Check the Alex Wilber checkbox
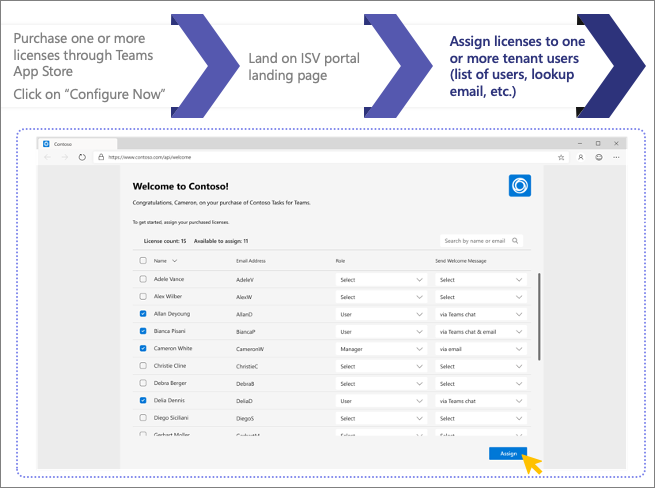The height and width of the screenshot is (488, 655). point(143,296)
